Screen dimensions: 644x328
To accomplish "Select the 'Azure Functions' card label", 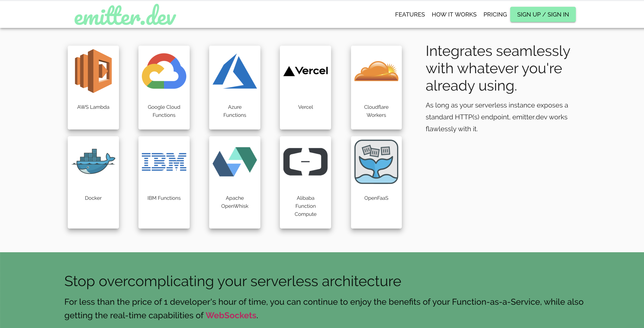I will coord(235,111).
